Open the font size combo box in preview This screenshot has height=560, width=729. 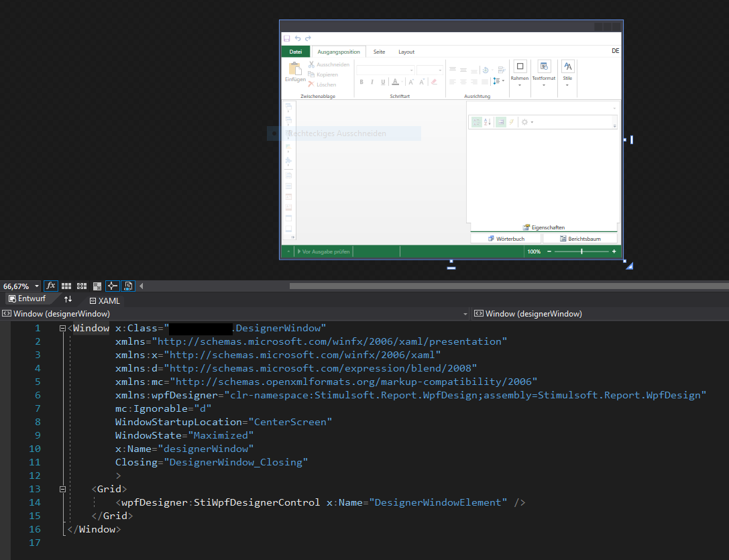[430, 70]
